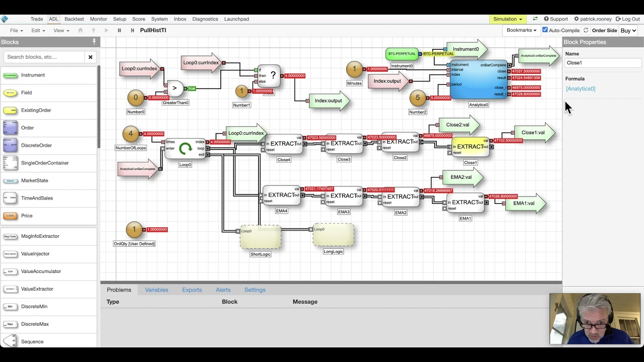Open the File menu dropdown
Viewport: 644px width, 362px height.
click(16, 31)
